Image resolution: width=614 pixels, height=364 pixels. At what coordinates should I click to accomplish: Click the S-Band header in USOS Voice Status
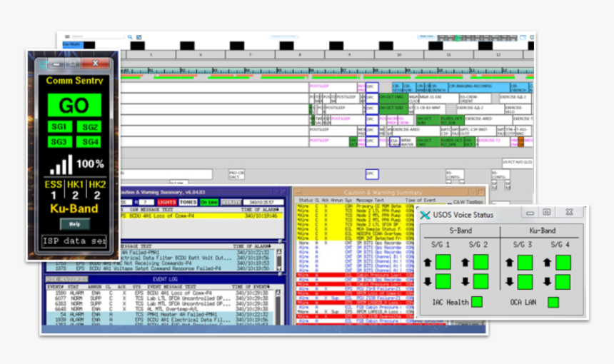click(460, 231)
